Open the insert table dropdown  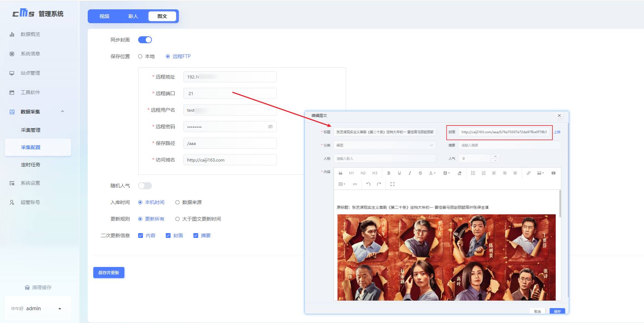tap(342, 184)
